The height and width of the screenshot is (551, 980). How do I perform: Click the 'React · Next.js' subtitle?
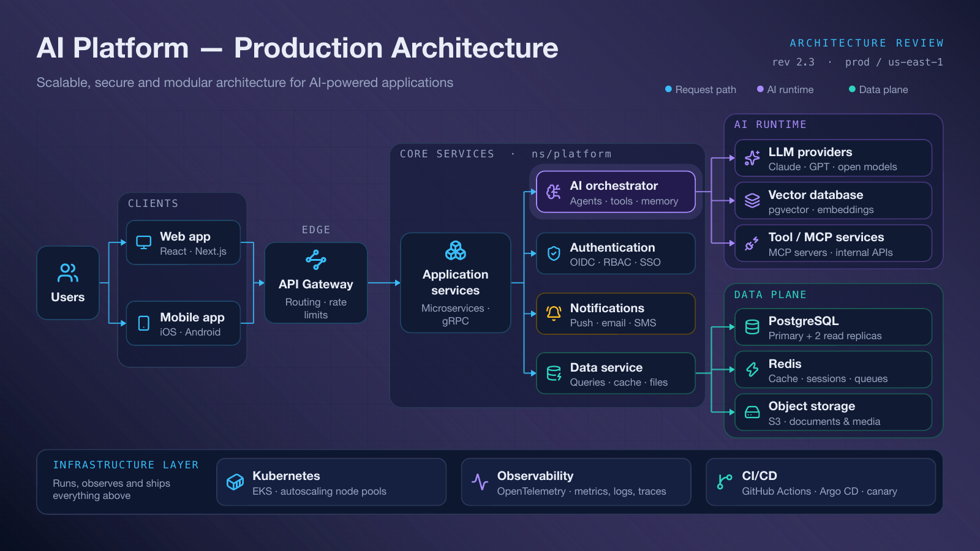(194, 251)
